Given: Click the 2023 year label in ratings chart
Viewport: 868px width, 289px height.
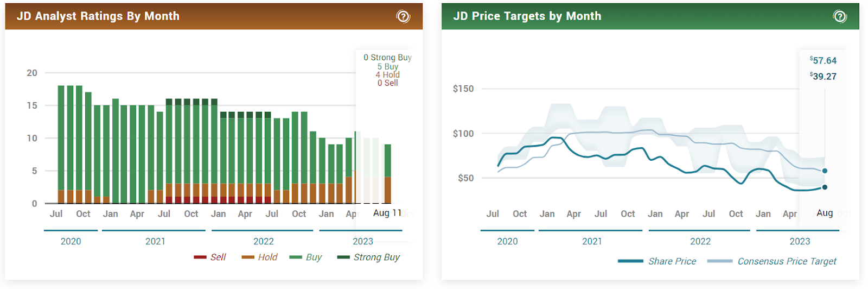Looking at the screenshot, I should coord(363,241).
